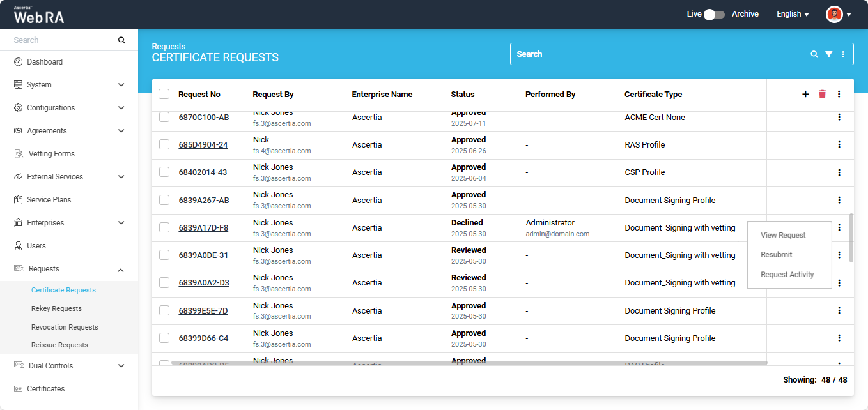This screenshot has height=410, width=868.
Task: Select Request Activity in context menu
Action: click(787, 275)
